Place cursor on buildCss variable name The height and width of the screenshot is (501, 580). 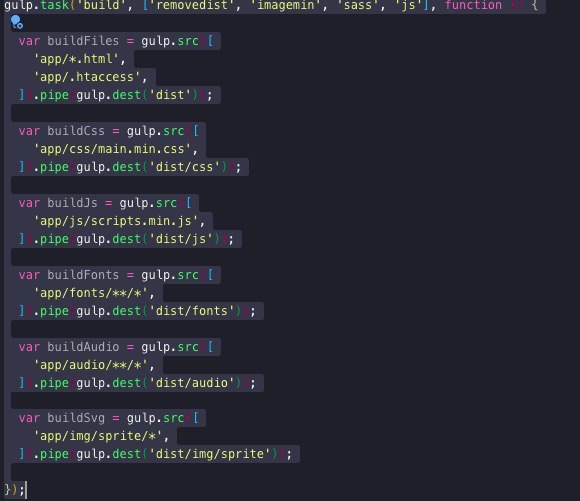[76, 131]
